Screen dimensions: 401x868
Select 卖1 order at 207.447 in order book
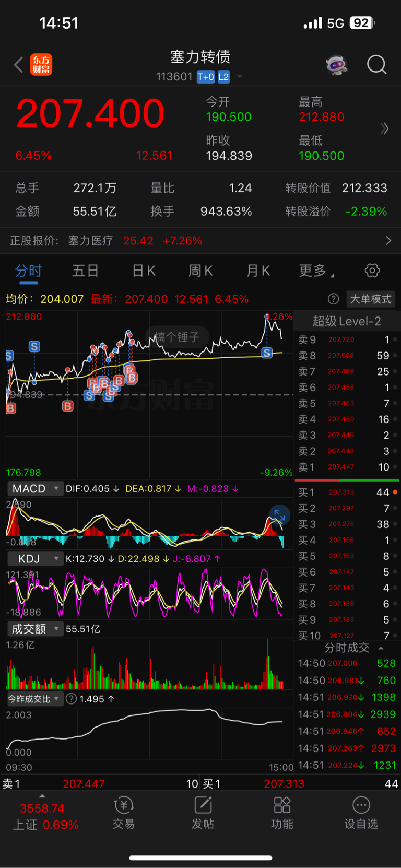click(347, 467)
